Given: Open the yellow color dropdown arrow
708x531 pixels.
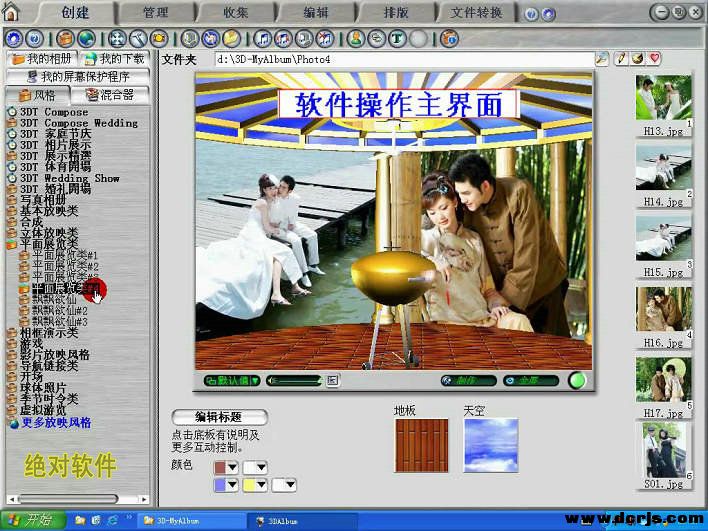Looking at the screenshot, I should pyautogui.click(x=261, y=485).
